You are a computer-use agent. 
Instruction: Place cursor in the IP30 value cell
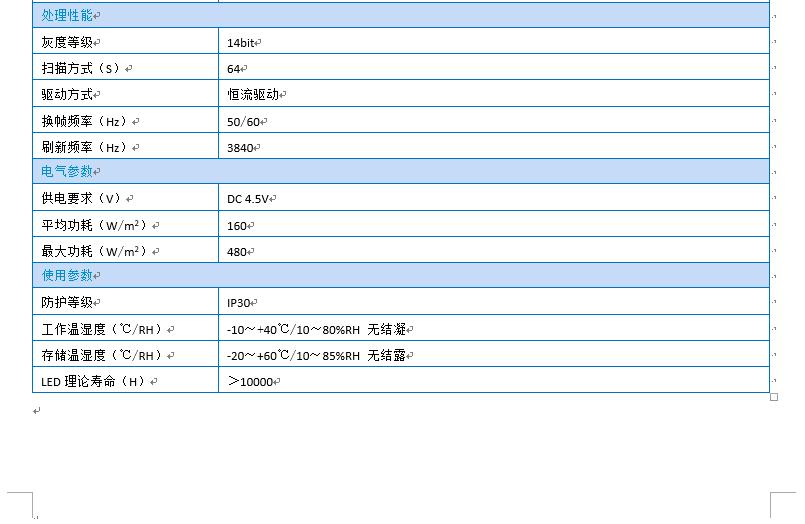239,303
